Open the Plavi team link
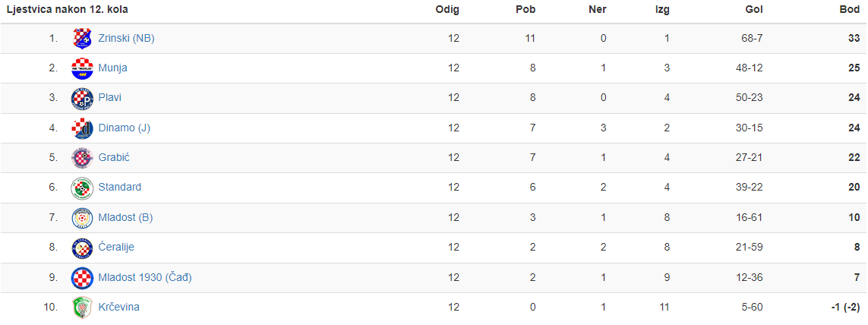The height and width of the screenshot is (325, 868). tap(109, 97)
